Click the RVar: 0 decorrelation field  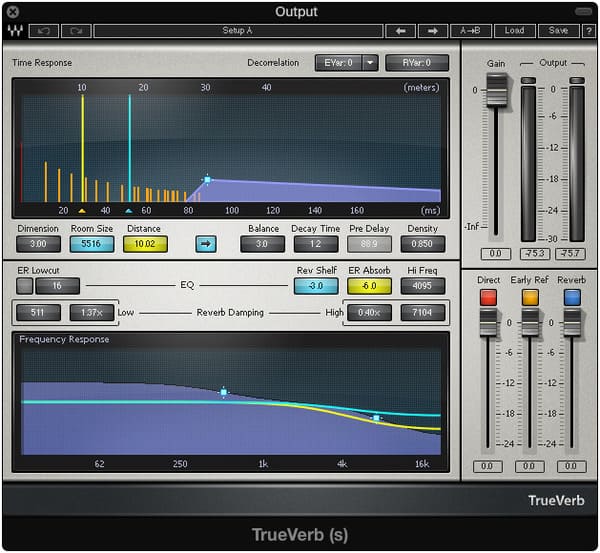click(x=416, y=63)
